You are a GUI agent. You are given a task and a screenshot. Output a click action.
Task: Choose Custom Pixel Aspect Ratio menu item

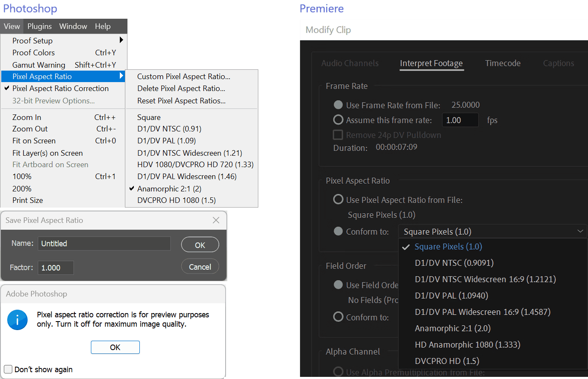click(x=184, y=77)
